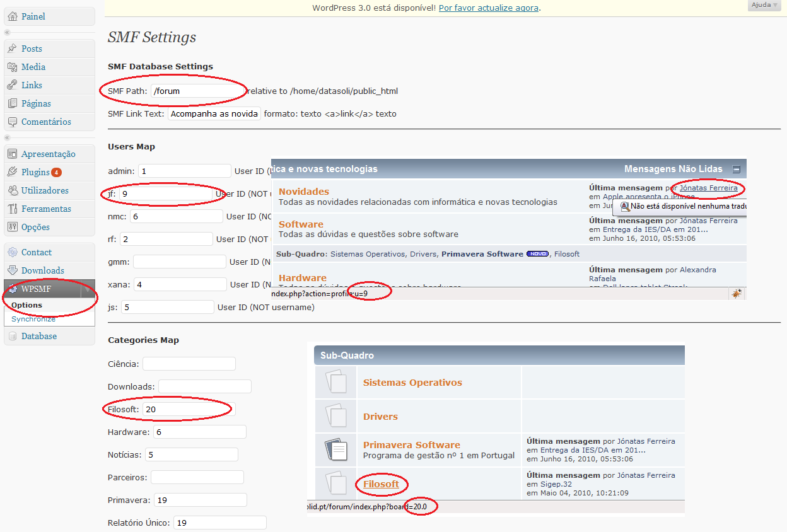Click the nmc User ID field
787x532 pixels.
coord(177,216)
